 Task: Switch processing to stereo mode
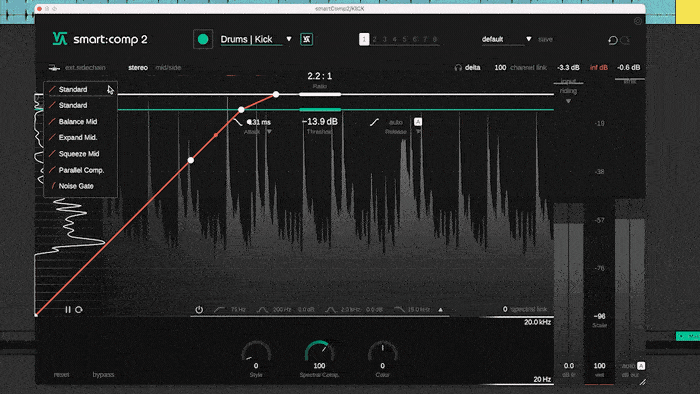(x=138, y=67)
